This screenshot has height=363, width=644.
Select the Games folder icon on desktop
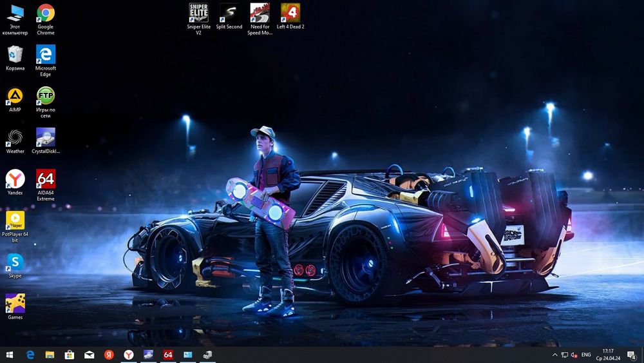click(15, 307)
